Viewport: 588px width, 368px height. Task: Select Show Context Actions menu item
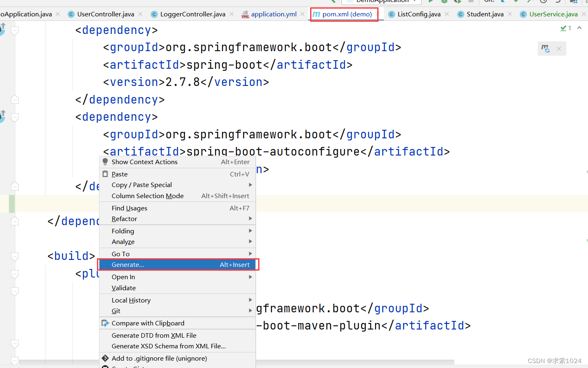178,162
